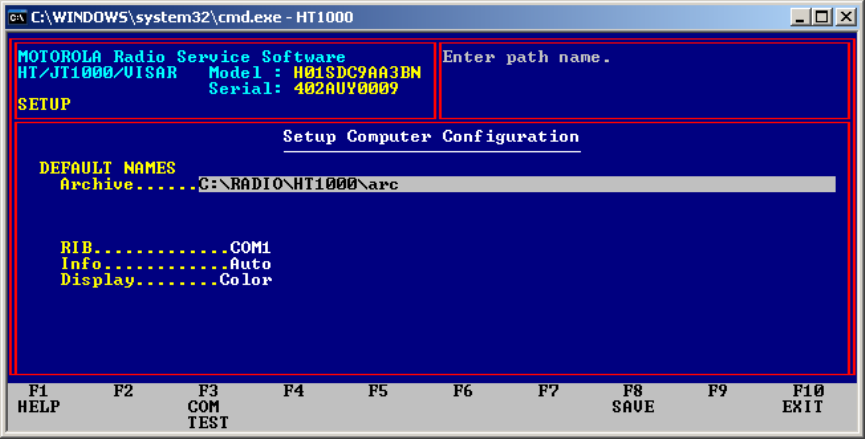
Task: Click the DEFAULT NAMES label
Action: pyautogui.click(x=107, y=168)
